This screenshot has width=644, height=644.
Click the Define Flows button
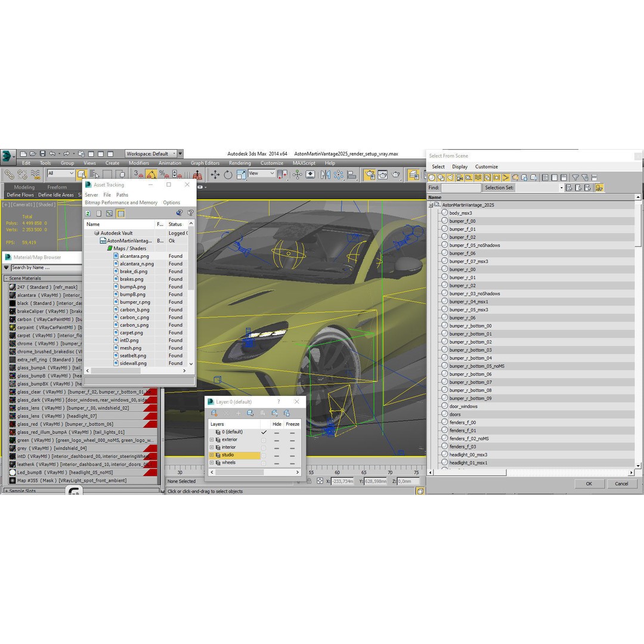tap(20, 195)
